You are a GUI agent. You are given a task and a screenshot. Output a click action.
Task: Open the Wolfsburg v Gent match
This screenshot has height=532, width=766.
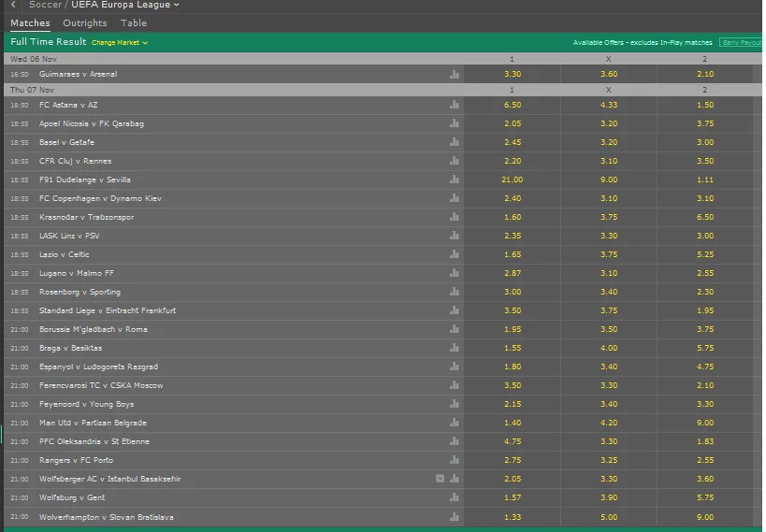click(x=72, y=497)
